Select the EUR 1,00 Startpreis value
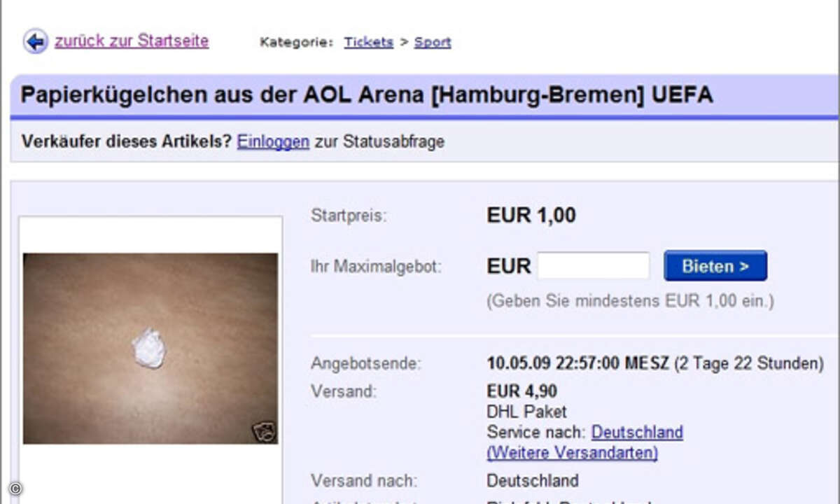This screenshot has width=840, height=504. pos(531,216)
